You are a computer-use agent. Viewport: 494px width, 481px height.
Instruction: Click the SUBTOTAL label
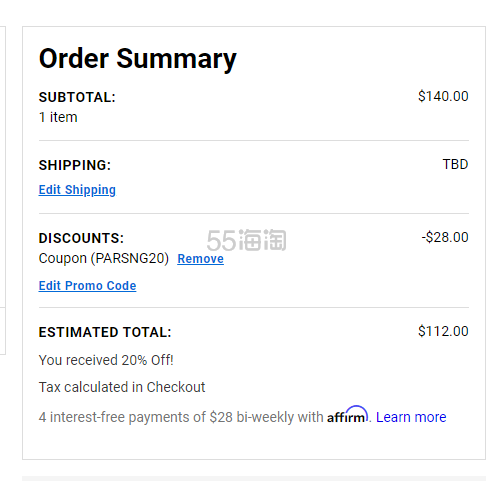point(77,97)
